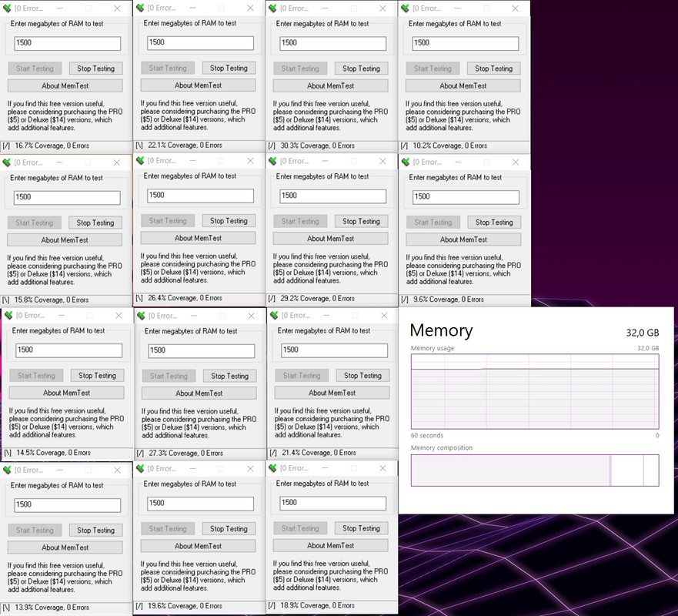Stop Testing in the 15.8% Coverage window
The width and height of the screenshot is (678, 616).
click(x=95, y=223)
